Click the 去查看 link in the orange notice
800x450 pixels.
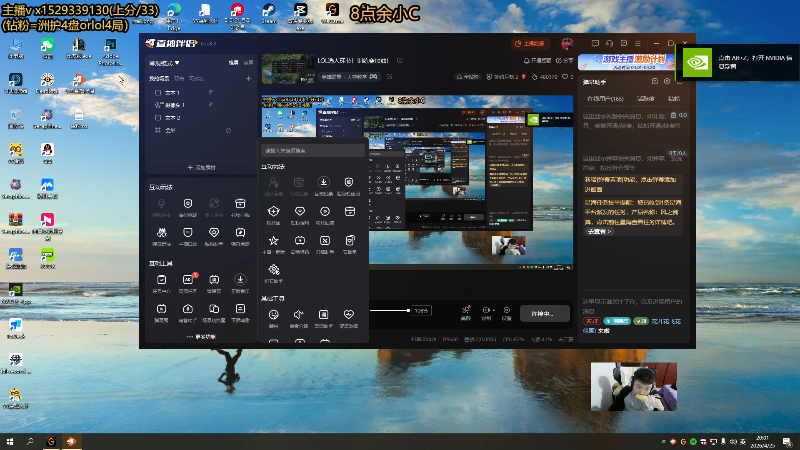[x=599, y=232]
